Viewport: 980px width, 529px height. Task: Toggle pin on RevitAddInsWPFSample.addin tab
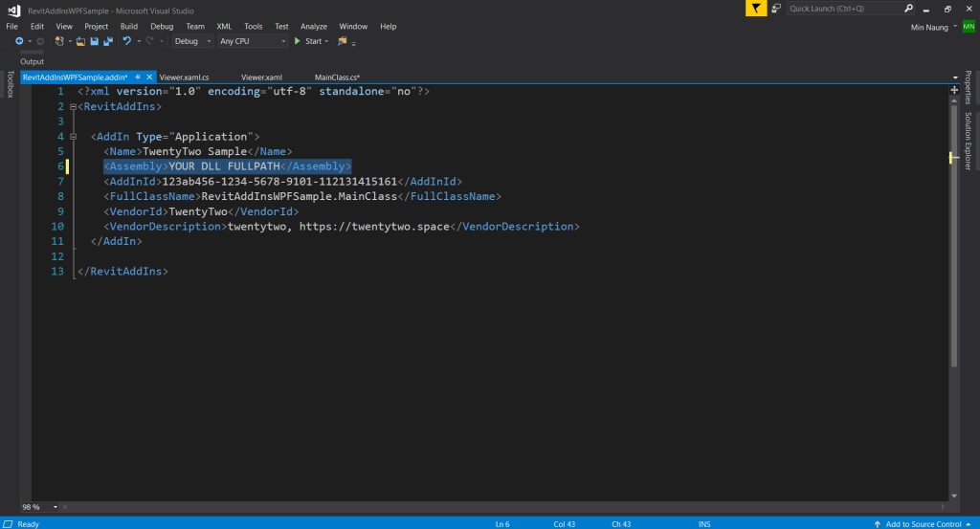[138, 77]
